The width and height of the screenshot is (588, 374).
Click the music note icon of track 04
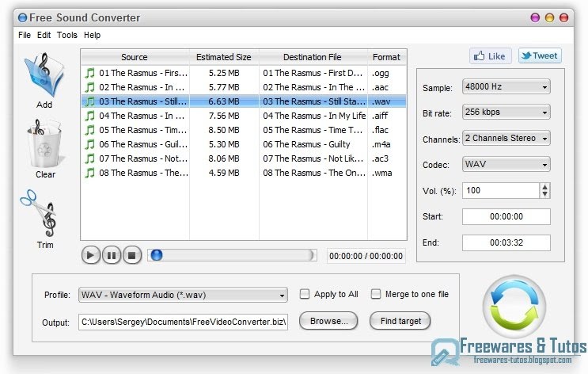click(89, 116)
